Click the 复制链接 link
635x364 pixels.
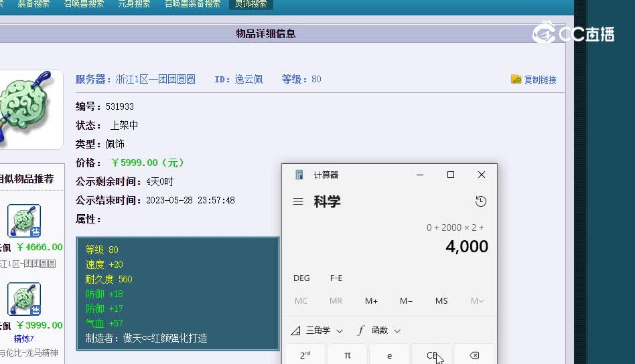[540, 80]
